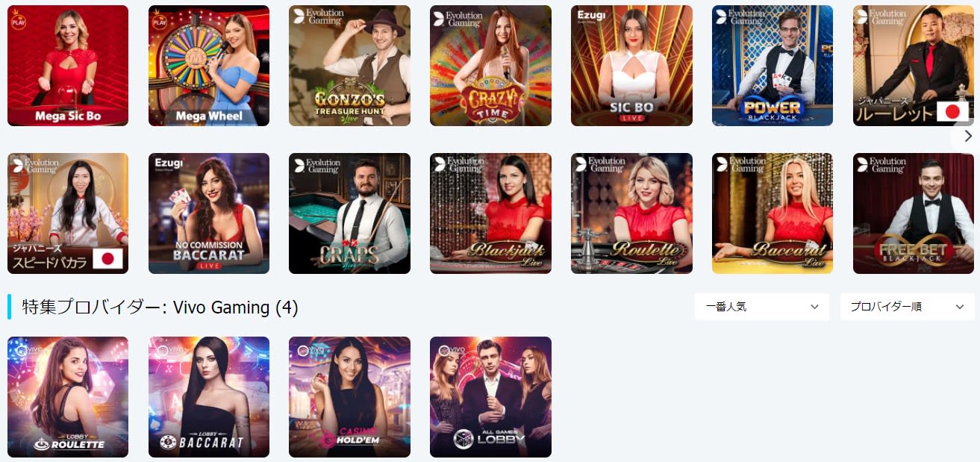Expand the プロバイダー順 dropdown
Image resolution: width=980 pixels, height=462 pixels.
coord(908,307)
